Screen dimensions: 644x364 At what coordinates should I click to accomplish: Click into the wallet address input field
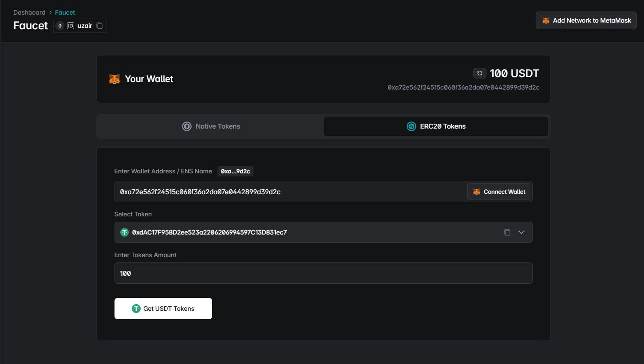tap(288, 192)
